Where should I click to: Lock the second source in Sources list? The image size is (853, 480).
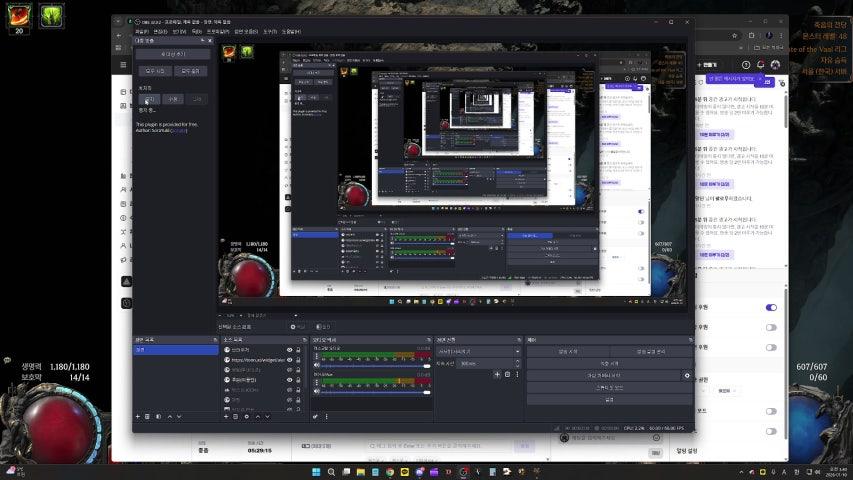click(299, 362)
